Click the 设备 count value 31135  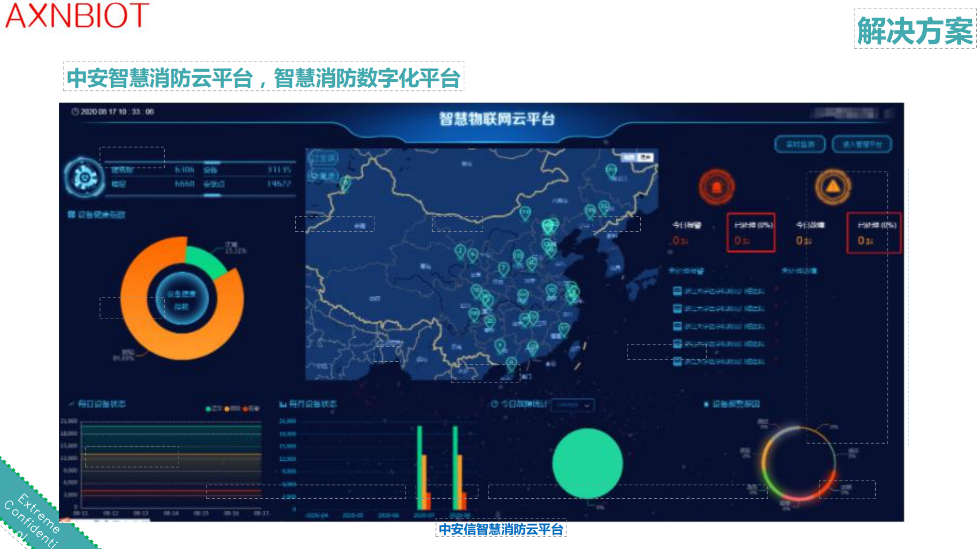pyautogui.click(x=279, y=170)
